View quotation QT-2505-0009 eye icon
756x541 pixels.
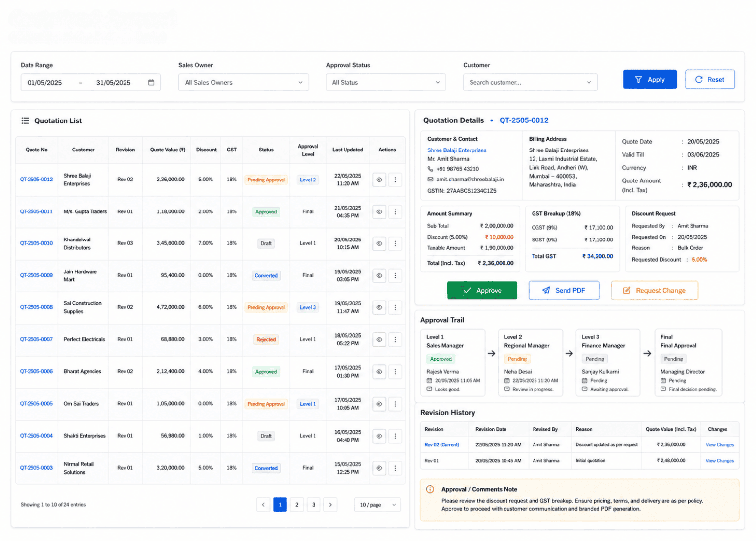click(x=379, y=276)
